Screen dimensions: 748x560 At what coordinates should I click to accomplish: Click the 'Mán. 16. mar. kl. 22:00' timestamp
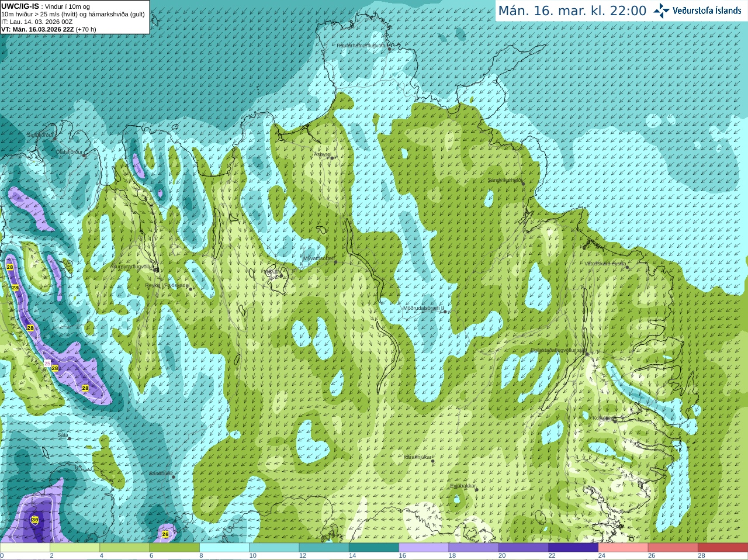click(572, 11)
